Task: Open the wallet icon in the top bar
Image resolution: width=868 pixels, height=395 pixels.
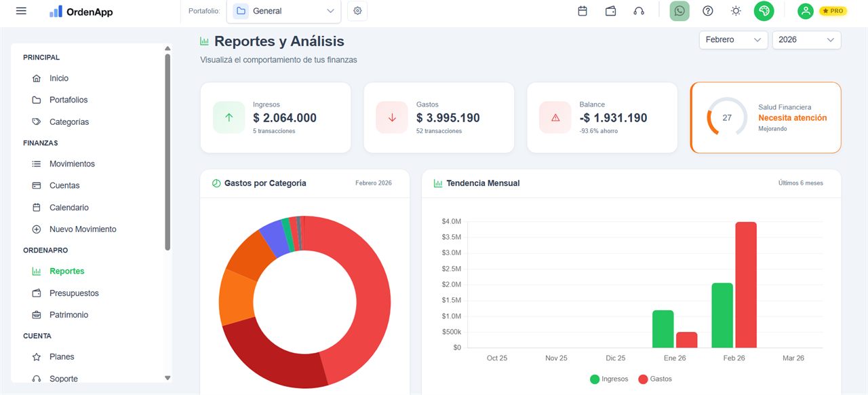Action: click(610, 11)
